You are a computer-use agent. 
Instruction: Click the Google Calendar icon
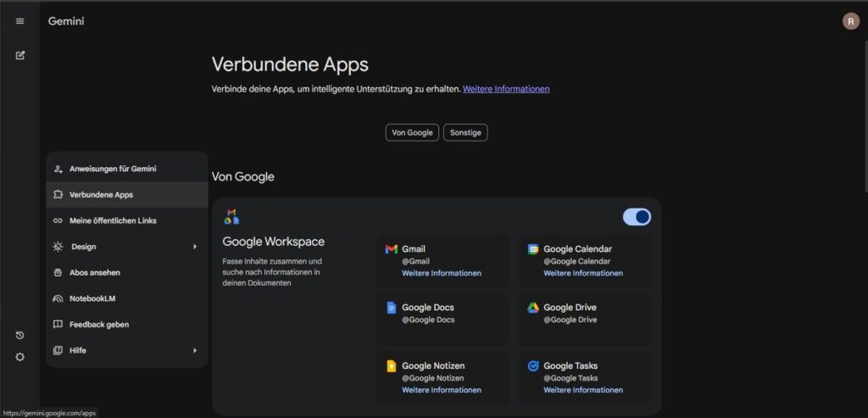pos(532,249)
